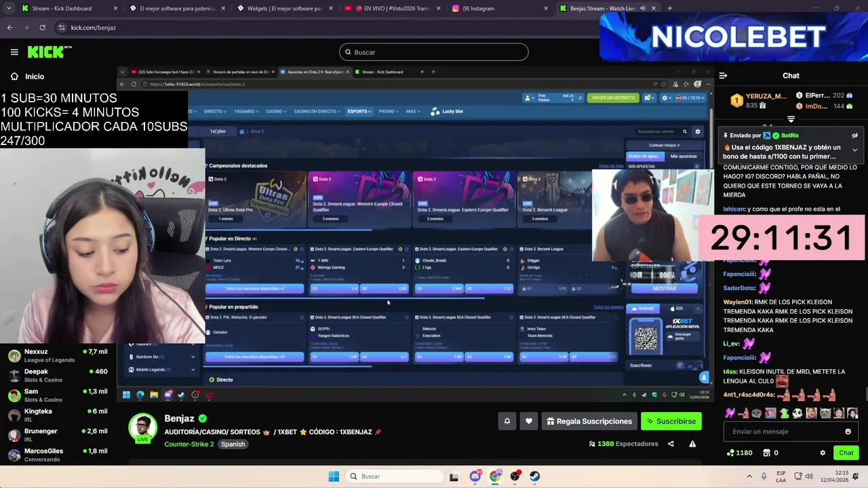
Task: Click the panda emote in chat emote row
Action: (x=797, y=413)
